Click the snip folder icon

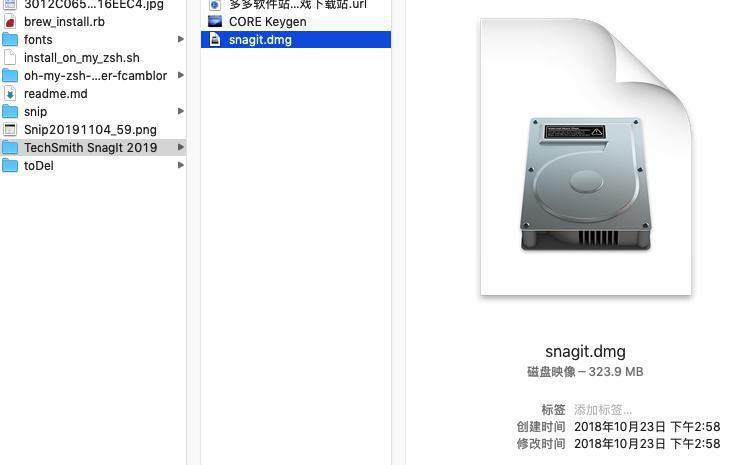tap(10, 112)
